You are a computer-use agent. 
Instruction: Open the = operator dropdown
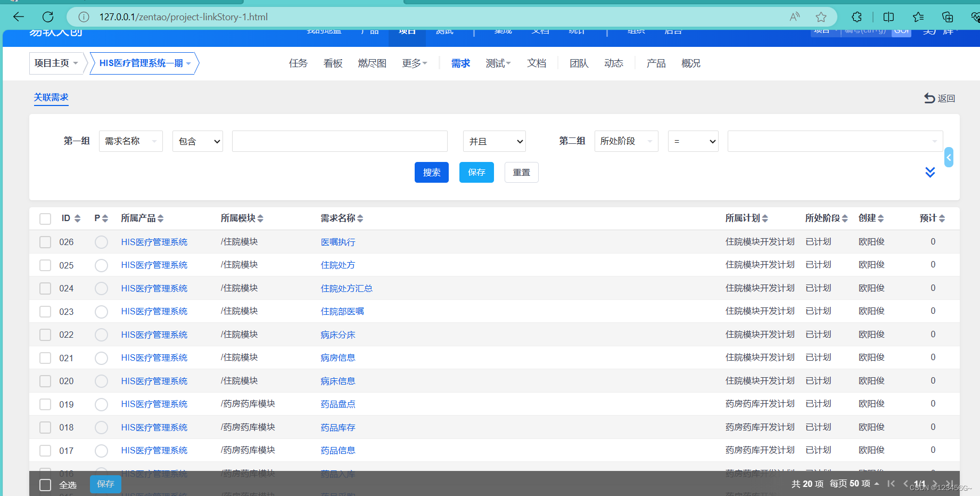(693, 141)
